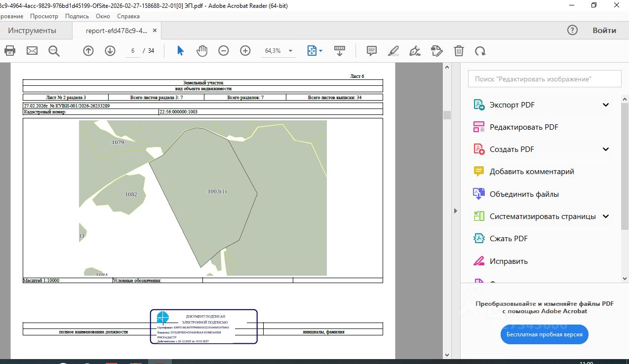
Task: Zoom in with the plus button
Action: (x=245, y=51)
